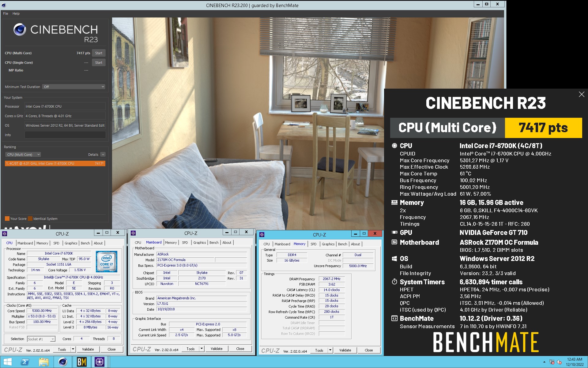Screen dimensions: 588x368
Task: Click the orange Your Score legend swatch
Action: (x=7, y=219)
